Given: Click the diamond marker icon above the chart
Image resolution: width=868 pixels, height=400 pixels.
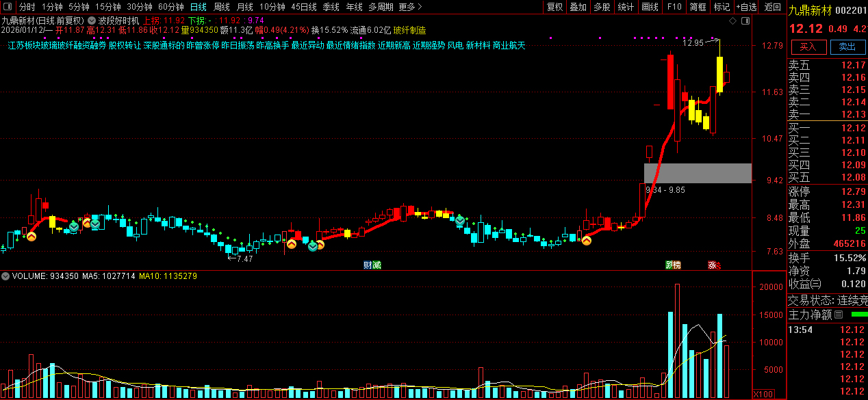Looking at the screenshot, I should [733, 22].
